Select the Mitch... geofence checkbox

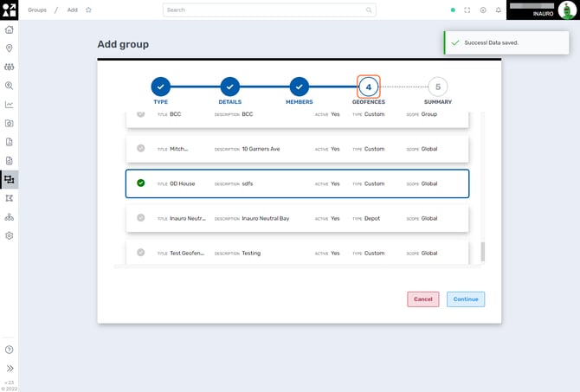[140, 148]
